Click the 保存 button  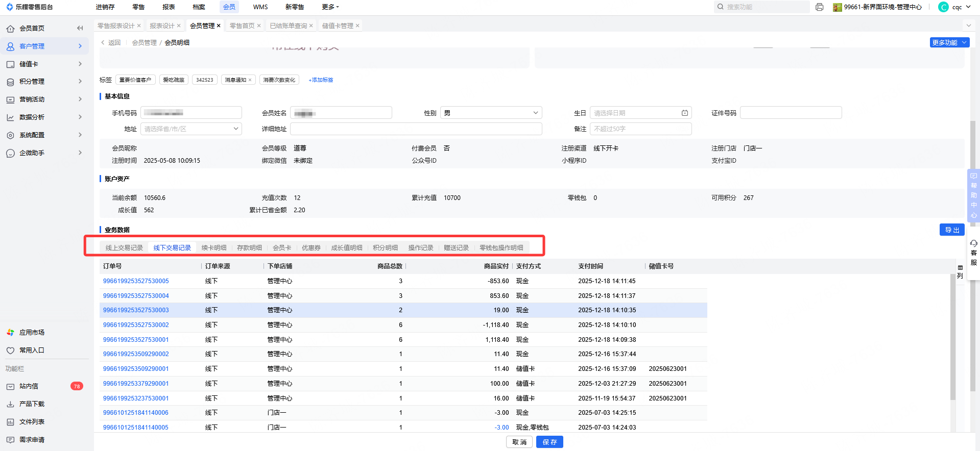click(549, 442)
